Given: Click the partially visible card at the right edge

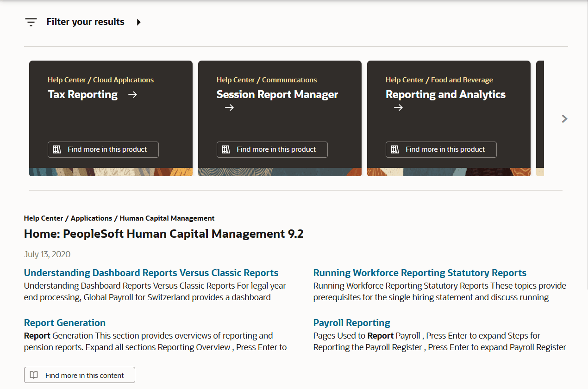Looking at the screenshot, I should tap(539, 118).
